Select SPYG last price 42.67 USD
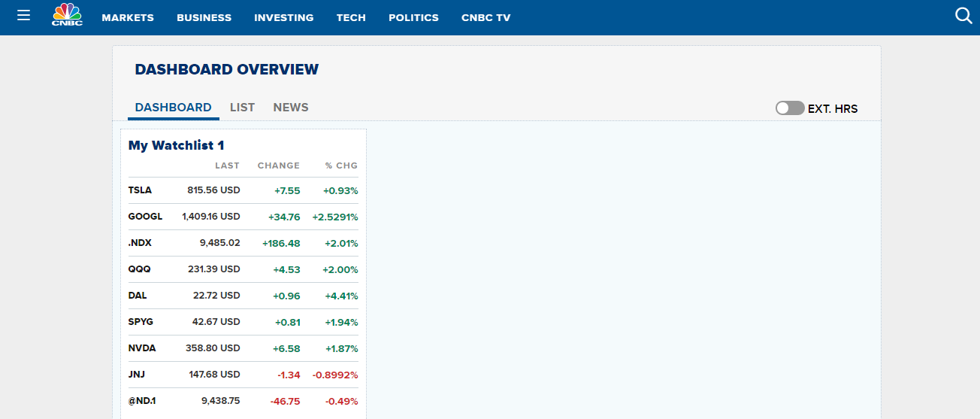The width and height of the screenshot is (980, 419). [x=216, y=322]
